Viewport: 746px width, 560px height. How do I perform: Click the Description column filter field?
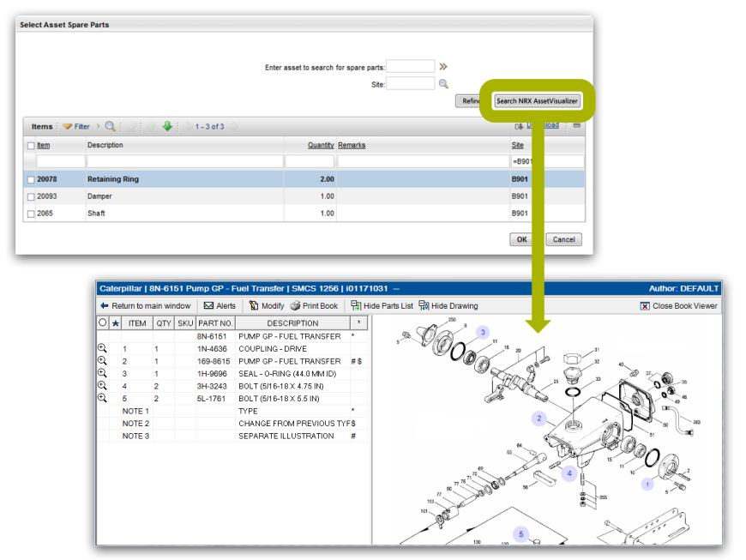coord(185,161)
